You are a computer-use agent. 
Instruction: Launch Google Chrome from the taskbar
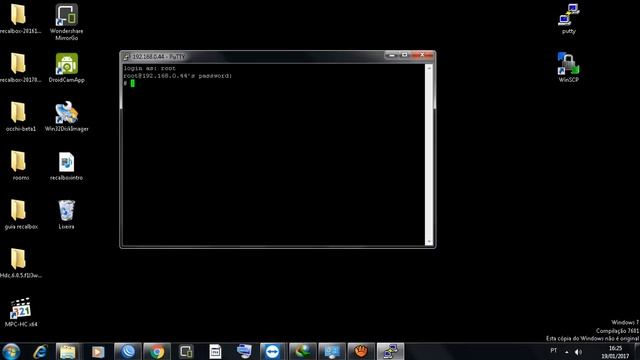tap(157, 351)
